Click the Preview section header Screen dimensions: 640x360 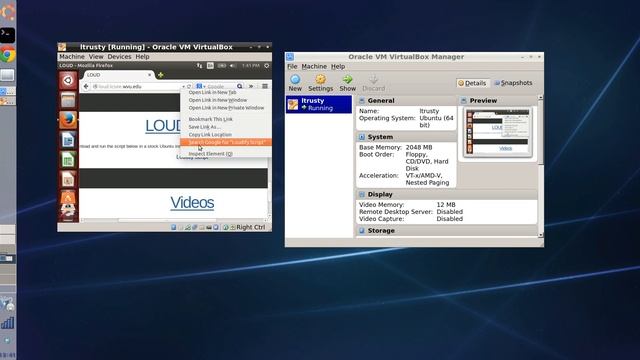tap(498, 100)
